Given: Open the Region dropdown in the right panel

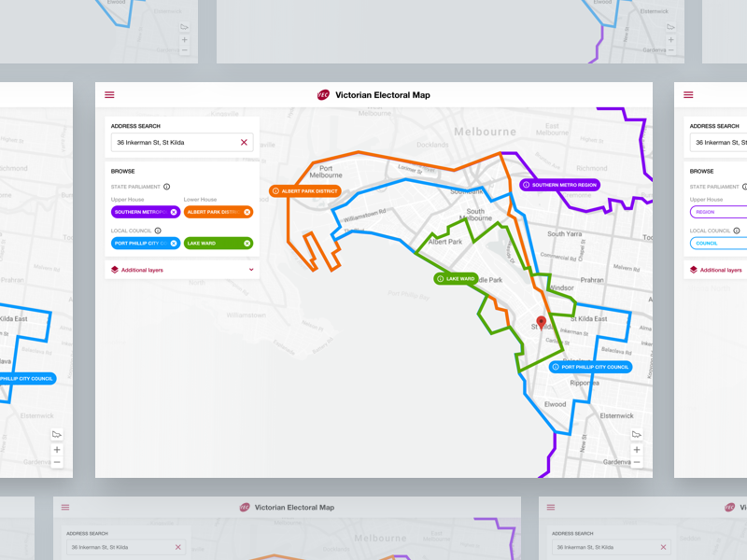Looking at the screenshot, I should coord(717,212).
